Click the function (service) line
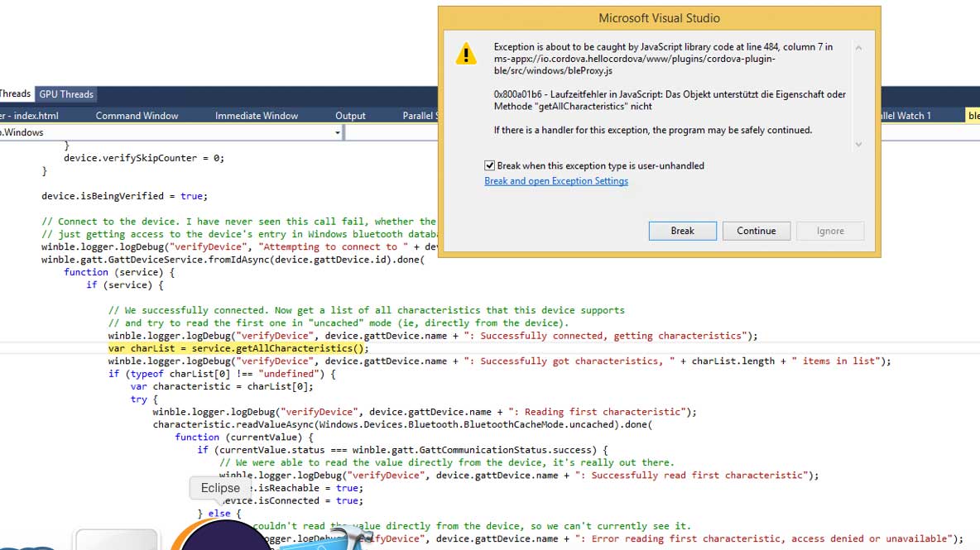This screenshot has width=980, height=550. click(118, 272)
